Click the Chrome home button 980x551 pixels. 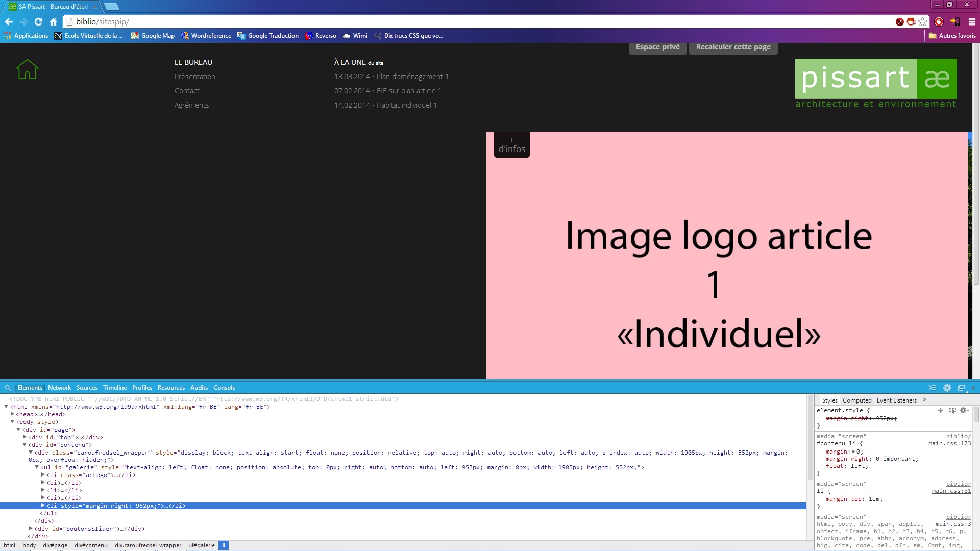pos(53,22)
